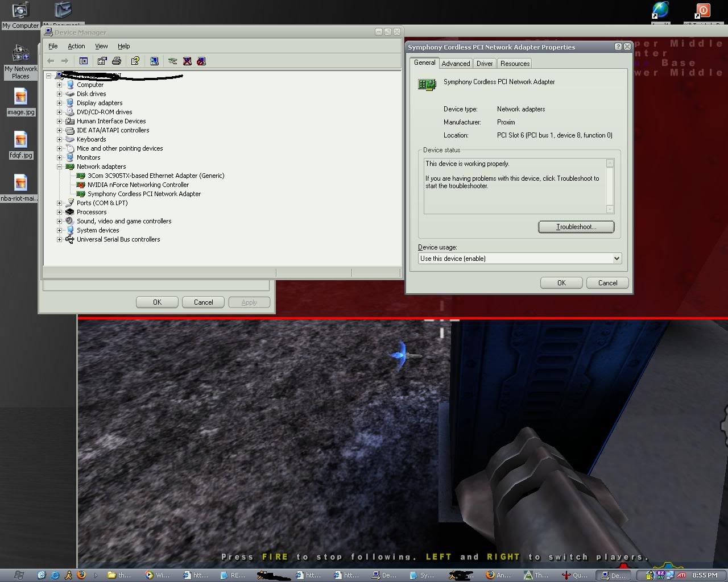Click the 'Proxim' manufacturer value
Viewport: 728px width, 582px height.
pyautogui.click(x=506, y=122)
